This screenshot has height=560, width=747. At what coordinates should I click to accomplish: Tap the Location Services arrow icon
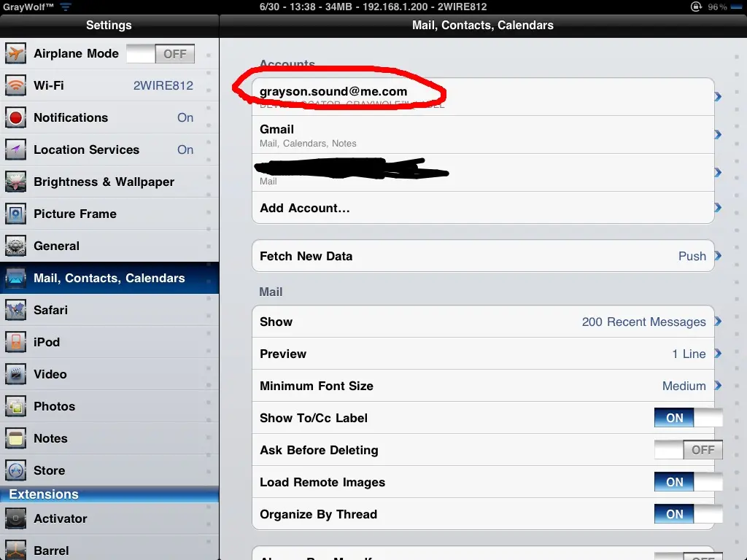tap(16, 150)
